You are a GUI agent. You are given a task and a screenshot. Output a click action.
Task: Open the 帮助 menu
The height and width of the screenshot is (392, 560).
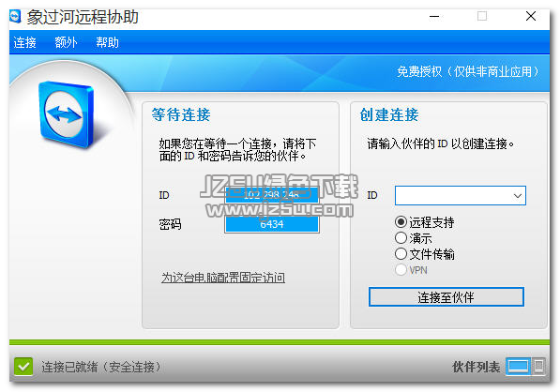pyautogui.click(x=107, y=42)
